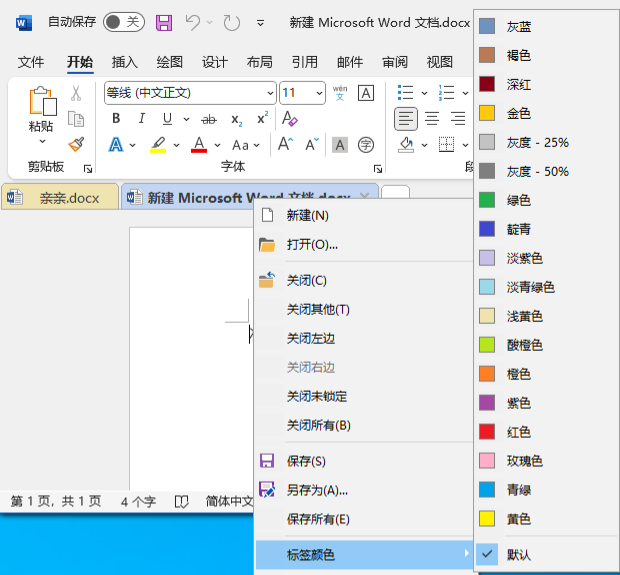Expand highlight color dropdown arrow

176,145
